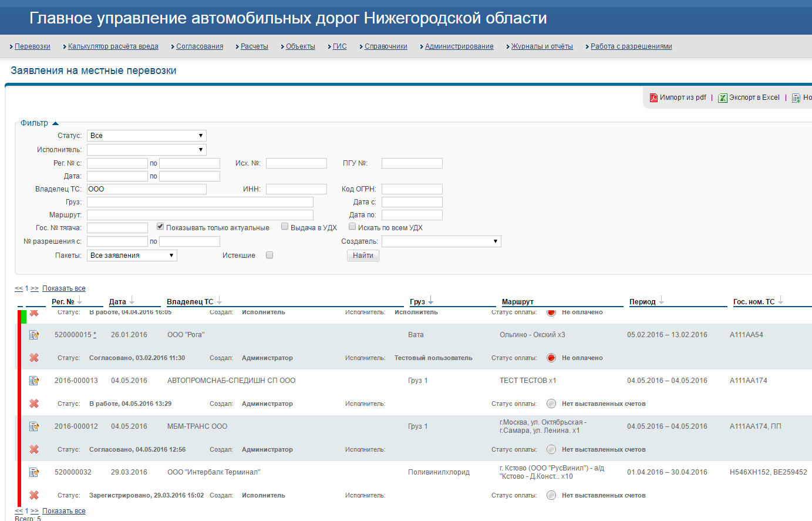Click red delete icon for 2016-000013 row
The image size is (812, 521).
point(34,404)
